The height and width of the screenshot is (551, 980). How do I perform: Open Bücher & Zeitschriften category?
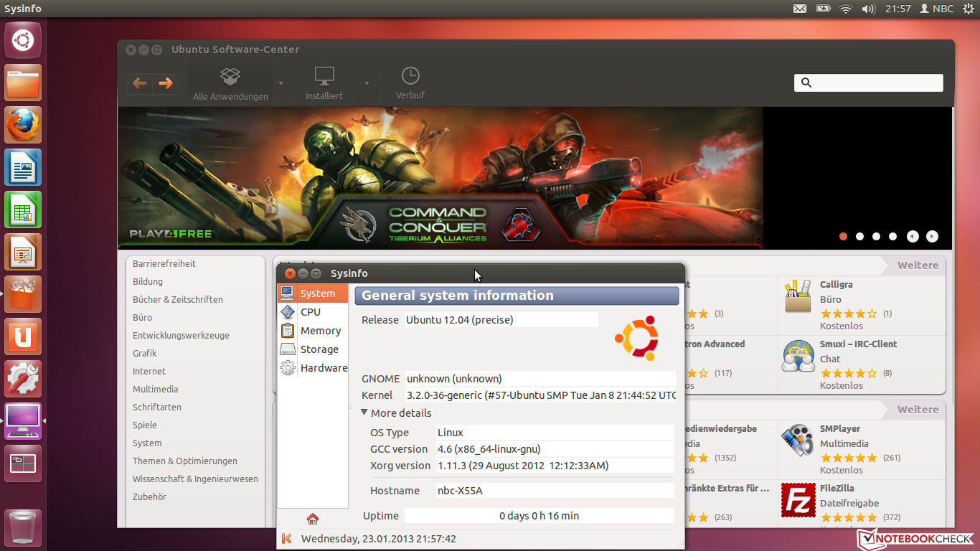[178, 299]
